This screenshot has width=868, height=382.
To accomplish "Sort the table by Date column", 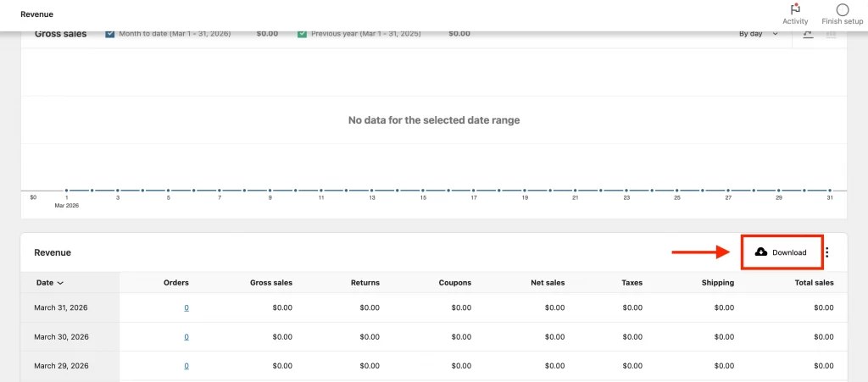I will pyautogui.click(x=50, y=283).
